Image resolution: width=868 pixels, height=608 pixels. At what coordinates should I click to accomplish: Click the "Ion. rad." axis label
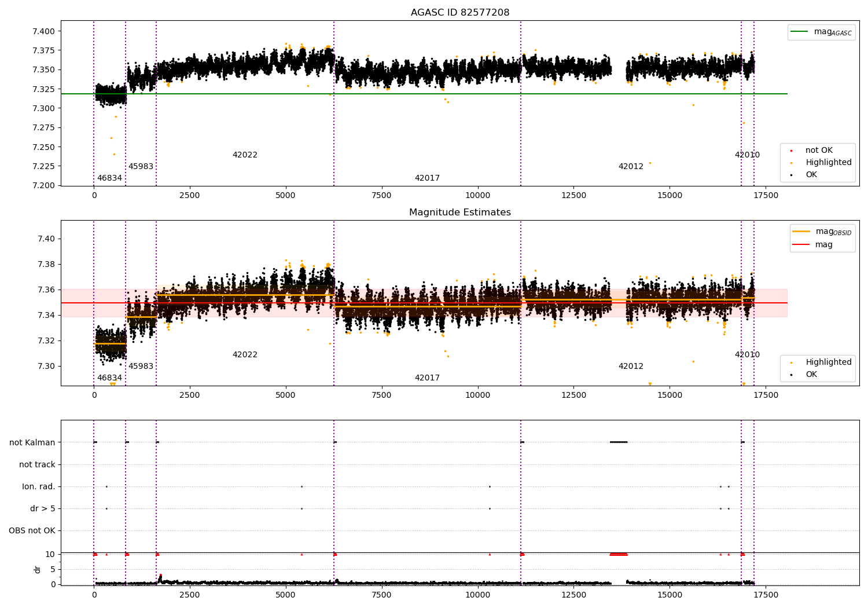point(39,486)
